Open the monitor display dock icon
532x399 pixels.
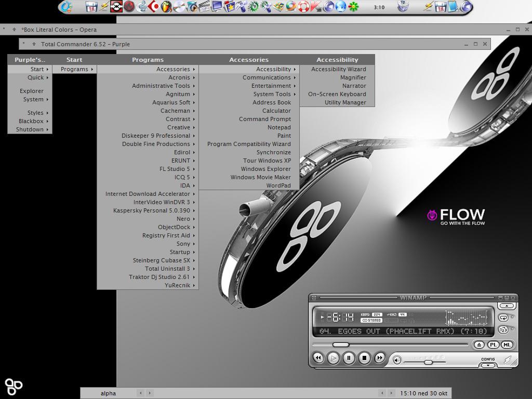pyautogui.click(x=217, y=7)
